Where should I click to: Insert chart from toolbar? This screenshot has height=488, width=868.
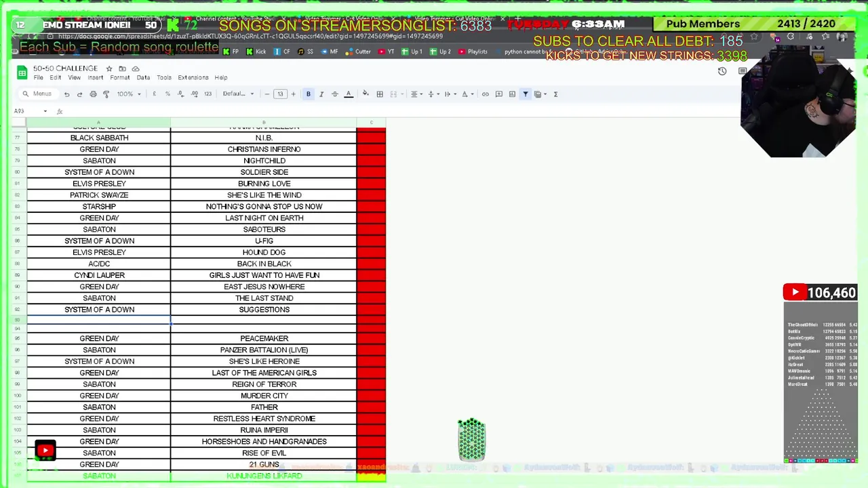pyautogui.click(x=512, y=94)
